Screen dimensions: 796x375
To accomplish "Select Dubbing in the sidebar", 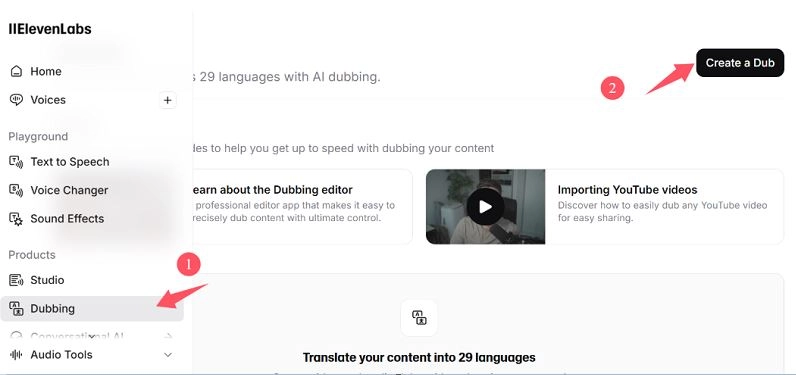I will click(x=92, y=309).
